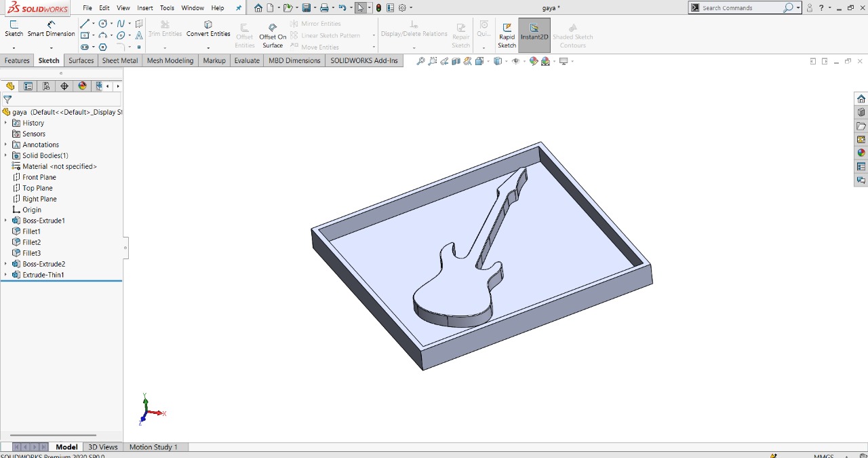Select the Ellipse sketch tool
The image size is (868, 458).
click(121, 35)
